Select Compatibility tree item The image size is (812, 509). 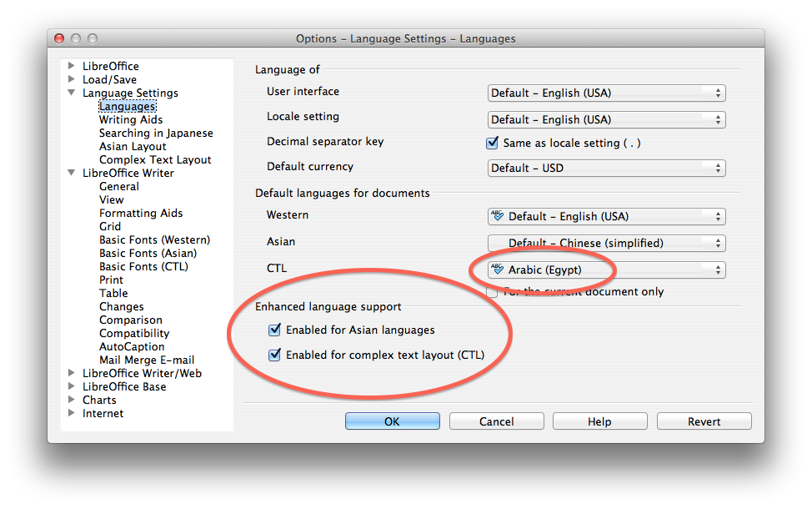135,333
